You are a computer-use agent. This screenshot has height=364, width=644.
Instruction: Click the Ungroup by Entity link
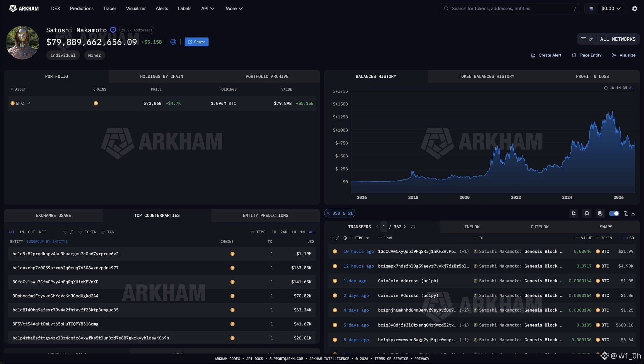tap(47, 242)
